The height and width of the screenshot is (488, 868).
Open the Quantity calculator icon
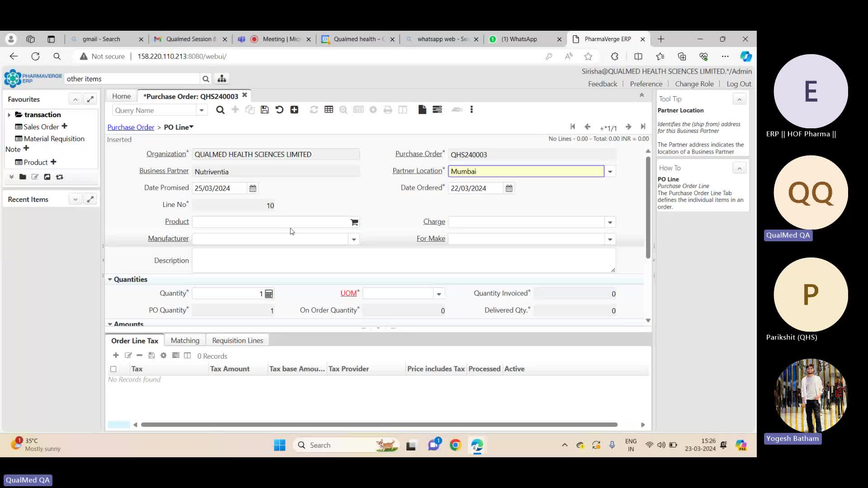pyautogui.click(x=269, y=294)
